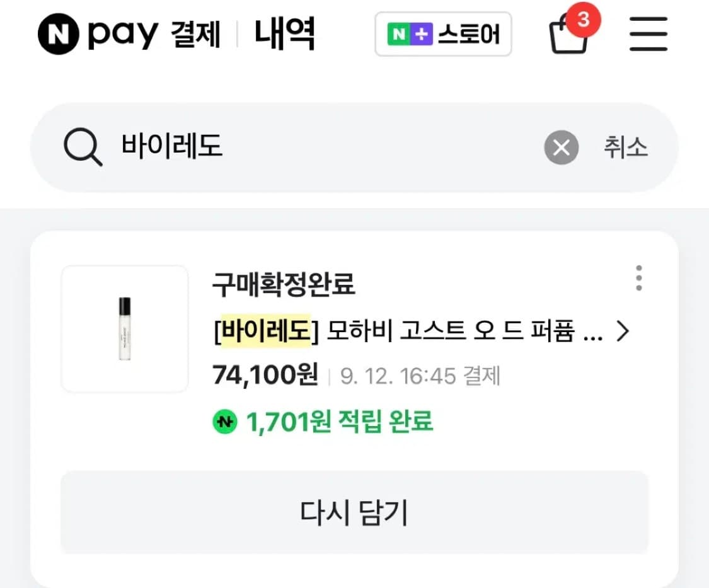Tap 취소 to cancel the search
Image resolution: width=709 pixels, height=588 pixels.
click(x=626, y=147)
